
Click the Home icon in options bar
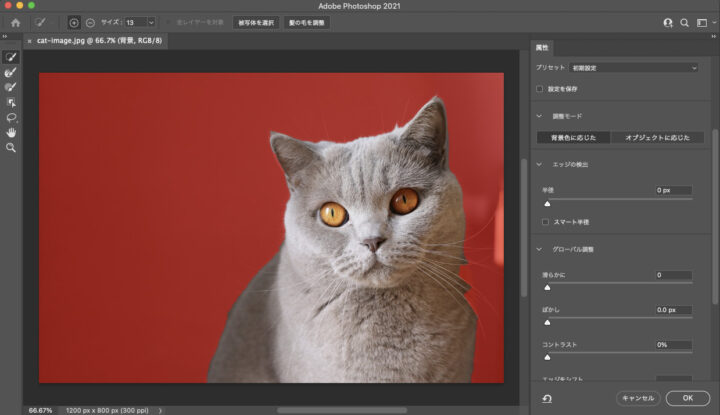(x=16, y=22)
